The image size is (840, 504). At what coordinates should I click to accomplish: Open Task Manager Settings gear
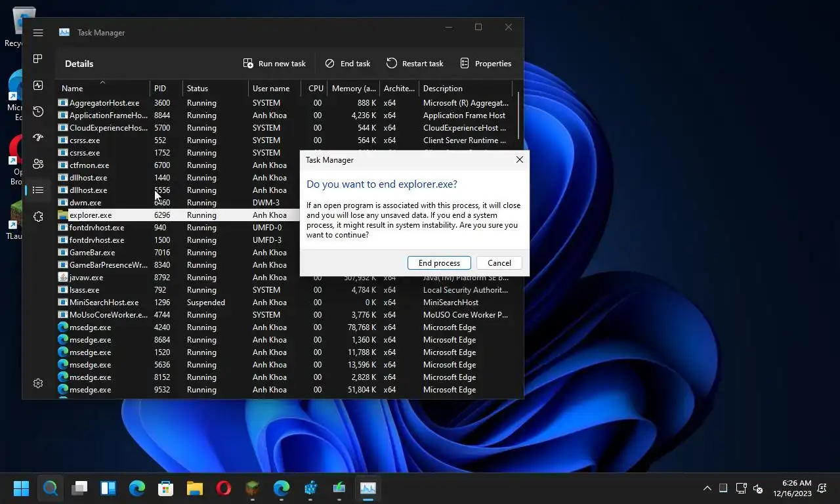click(38, 383)
